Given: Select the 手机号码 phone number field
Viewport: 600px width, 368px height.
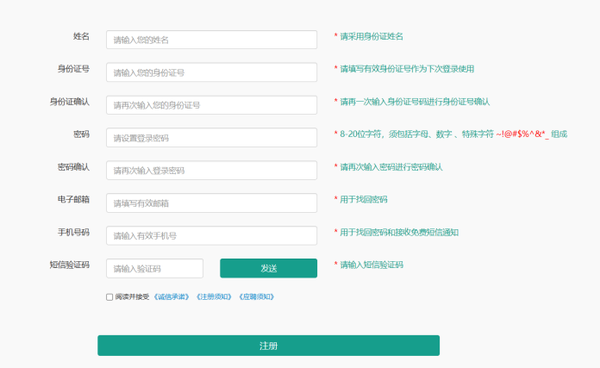Looking at the screenshot, I should tap(212, 236).
